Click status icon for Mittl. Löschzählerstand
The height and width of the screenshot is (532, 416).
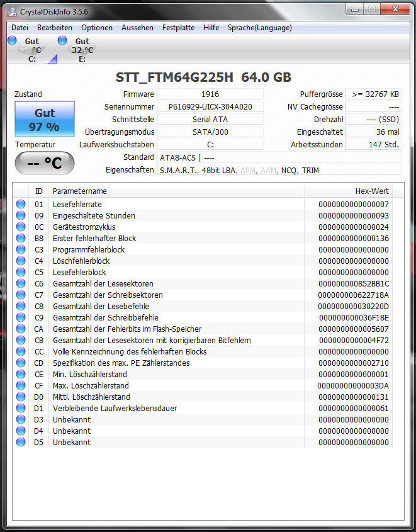click(21, 397)
